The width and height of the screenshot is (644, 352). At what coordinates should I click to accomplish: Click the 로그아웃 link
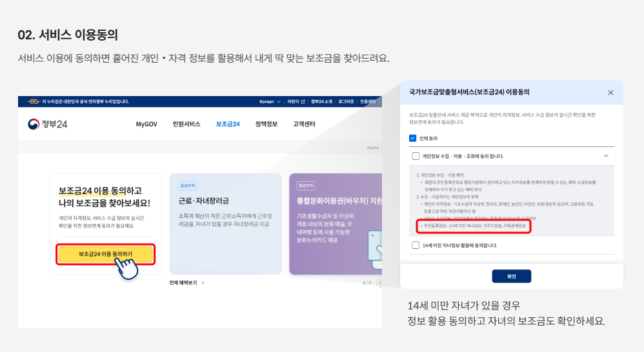[346, 102]
